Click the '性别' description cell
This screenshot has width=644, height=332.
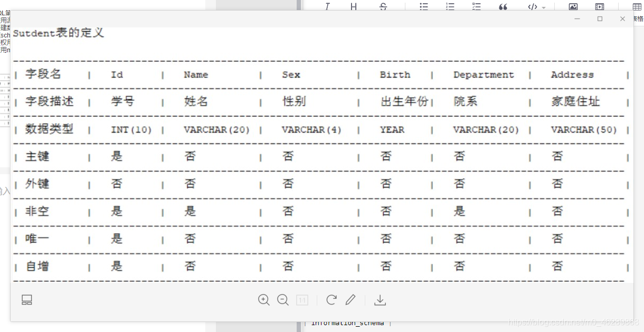click(x=294, y=101)
